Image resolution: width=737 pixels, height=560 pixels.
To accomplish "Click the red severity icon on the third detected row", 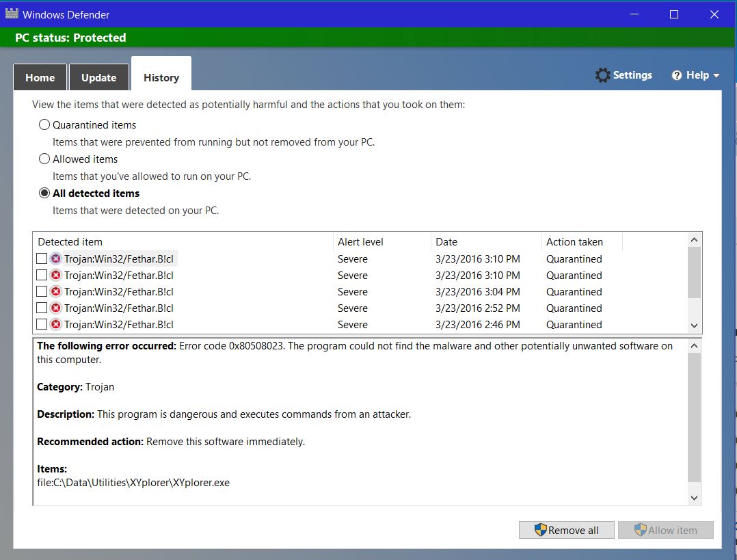I will pyautogui.click(x=55, y=291).
